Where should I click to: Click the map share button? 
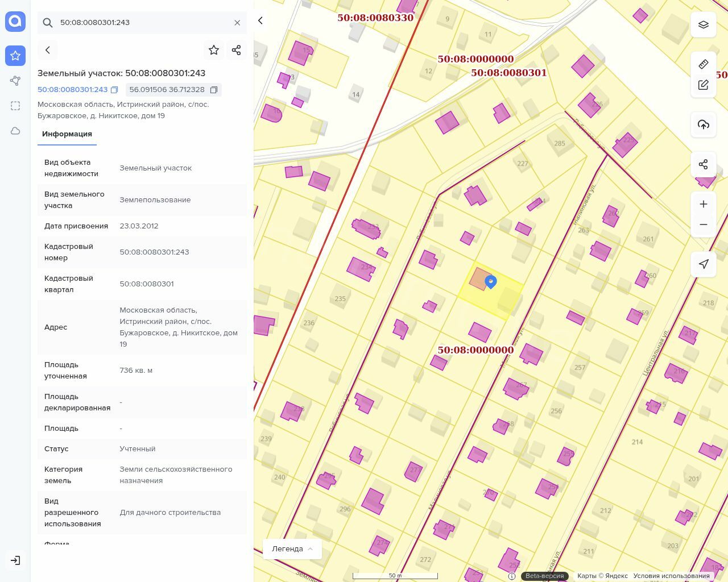click(704, 164)
